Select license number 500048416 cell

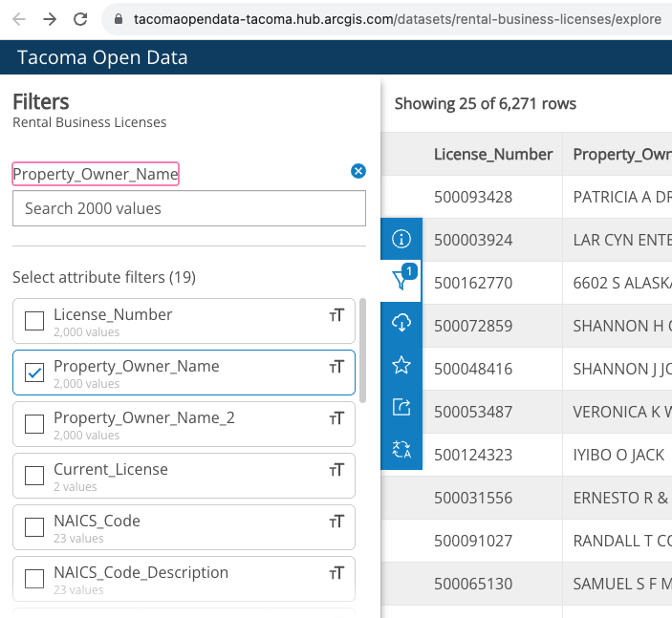pos(473,369)
